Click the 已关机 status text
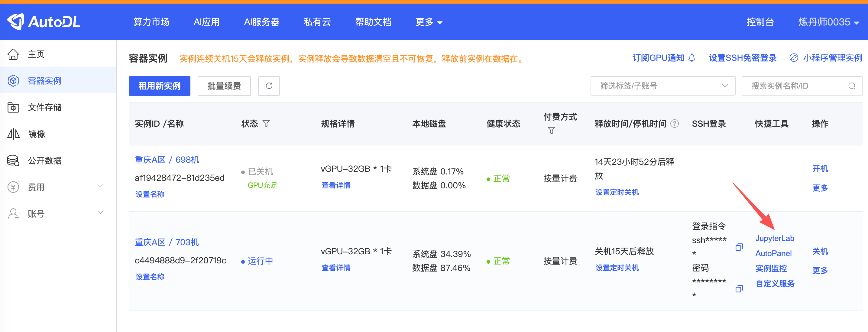The height and width of the screenshot is (332, 868). (260, 171)
